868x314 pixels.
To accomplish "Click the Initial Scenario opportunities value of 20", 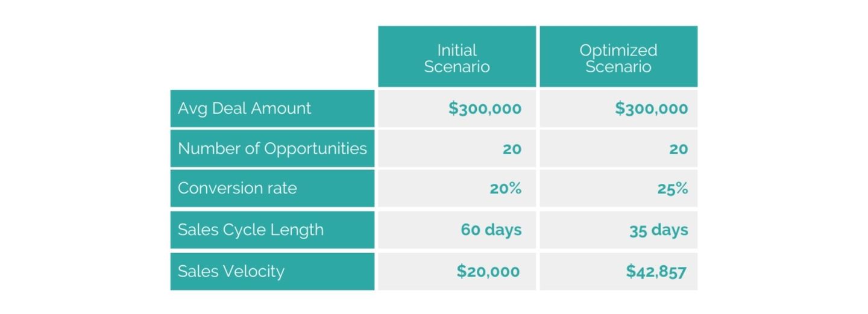I will pos(512,149).
